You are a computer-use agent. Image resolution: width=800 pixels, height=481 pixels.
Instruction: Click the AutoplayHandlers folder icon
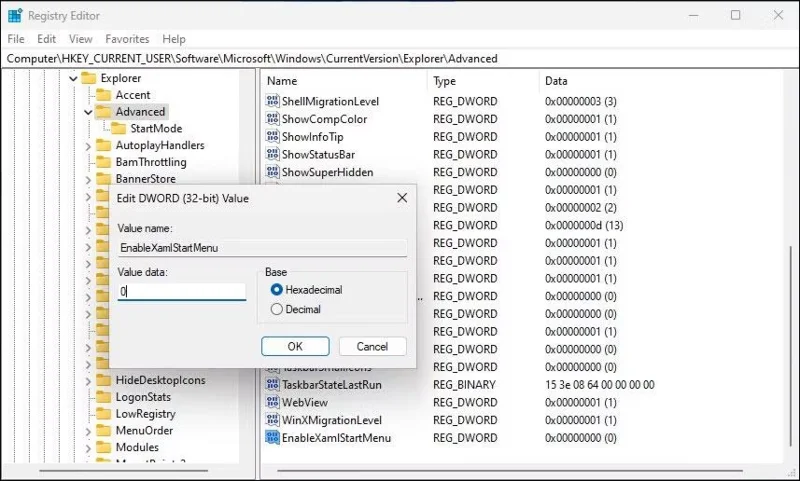(x=104, y=145)
